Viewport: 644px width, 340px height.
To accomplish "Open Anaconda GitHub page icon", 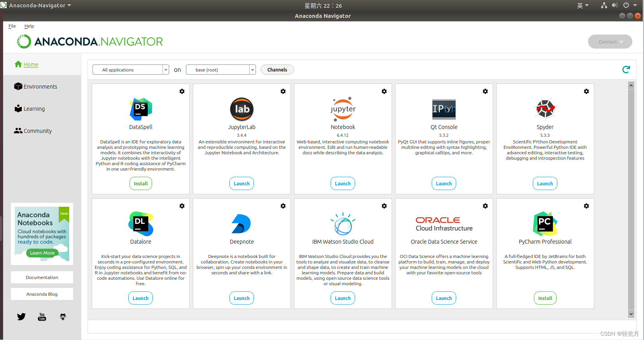I will (x=63, y=317).
